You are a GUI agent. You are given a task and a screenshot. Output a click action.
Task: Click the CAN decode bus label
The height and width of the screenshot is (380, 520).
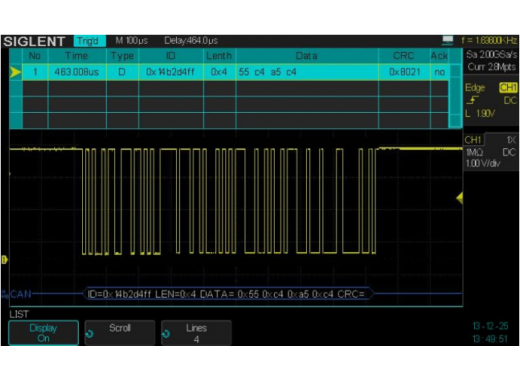(x=21, y=294)
